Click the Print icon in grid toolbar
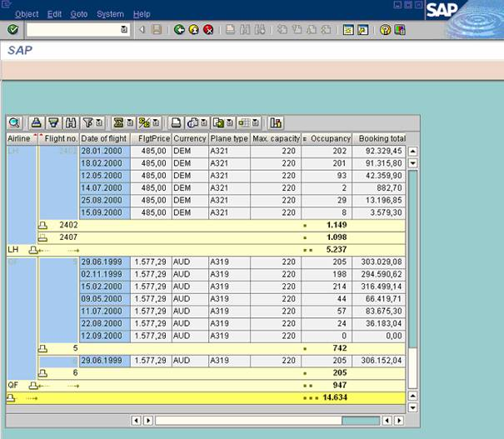 177,122
